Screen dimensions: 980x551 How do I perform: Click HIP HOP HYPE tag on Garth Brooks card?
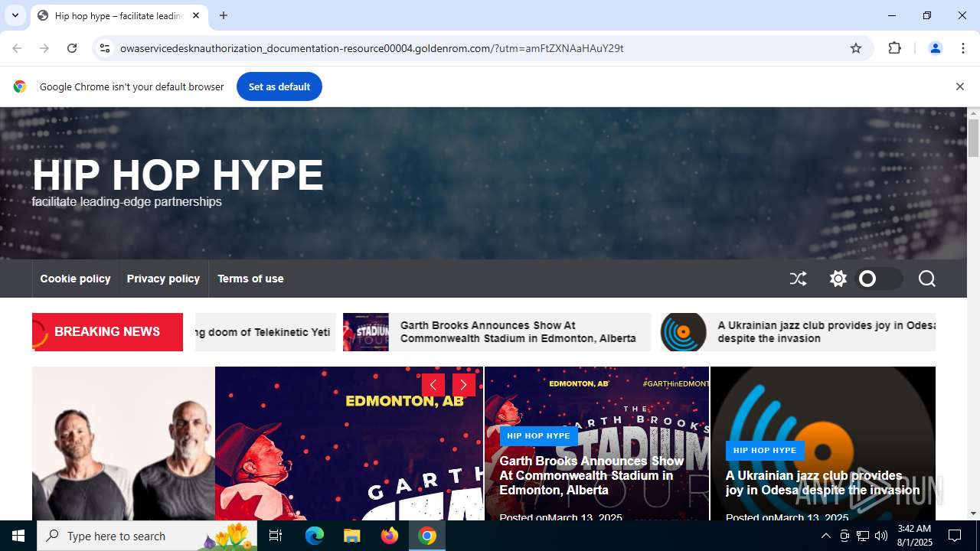click(538, 435)
